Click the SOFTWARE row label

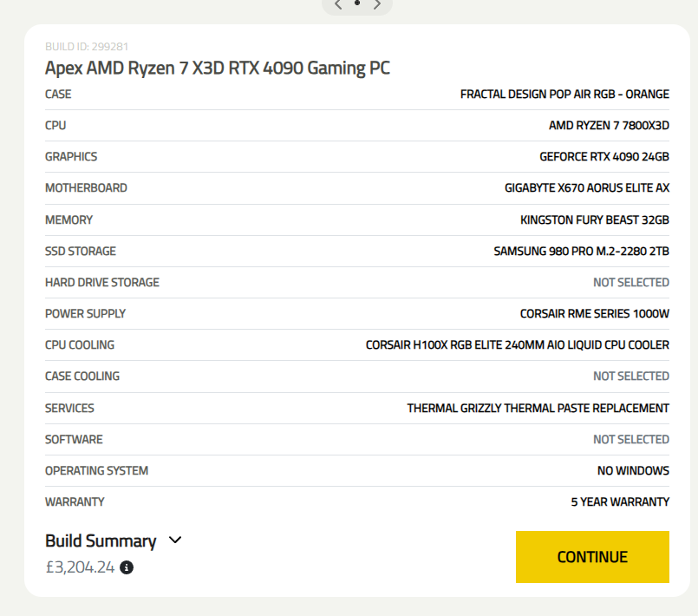[x=74, y=439]
